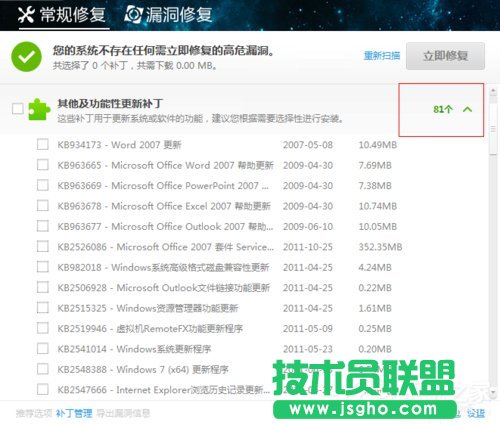Click the 立即修复 button
The width and height of the screenshot is (500, 425).
click(x=445, y=56)
